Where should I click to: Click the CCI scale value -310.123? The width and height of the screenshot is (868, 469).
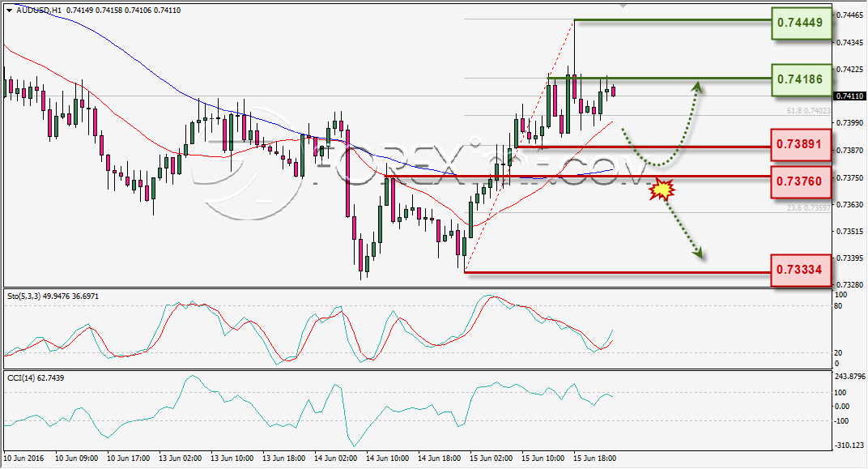click(x=849, y=446)
